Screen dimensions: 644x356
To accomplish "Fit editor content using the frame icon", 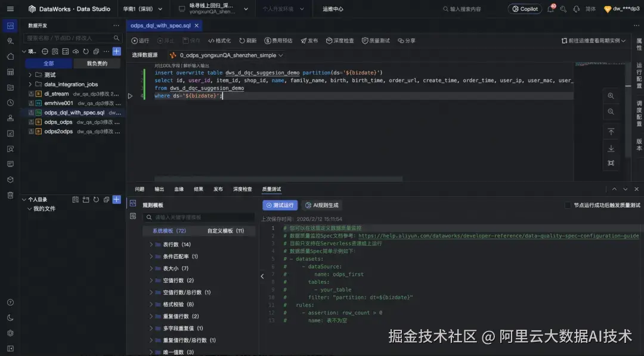I will point(611,162).
